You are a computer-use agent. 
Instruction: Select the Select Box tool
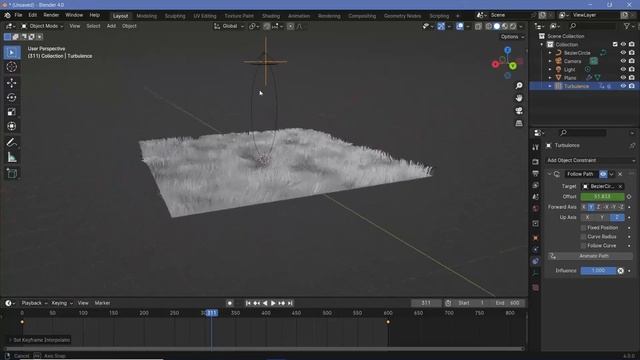click(12, 53)
